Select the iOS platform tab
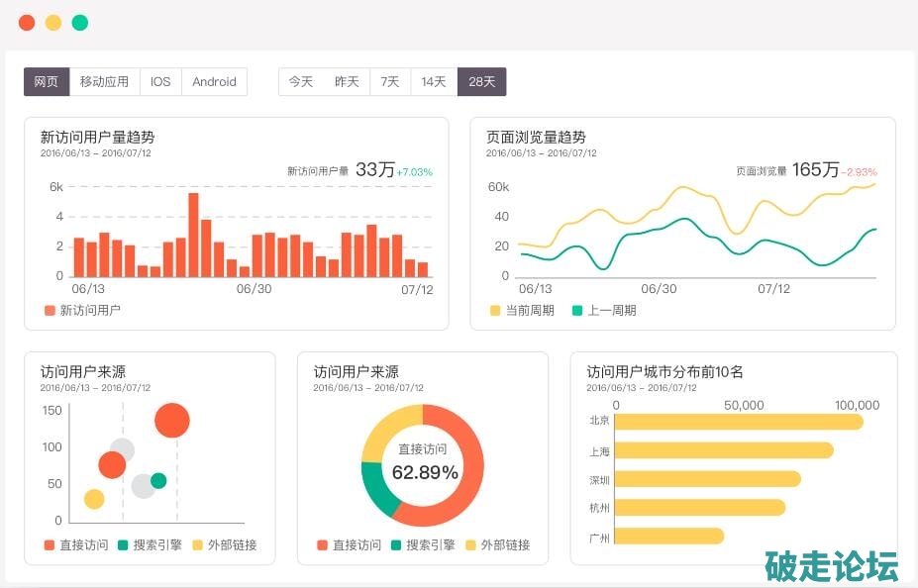 [160, 82]
